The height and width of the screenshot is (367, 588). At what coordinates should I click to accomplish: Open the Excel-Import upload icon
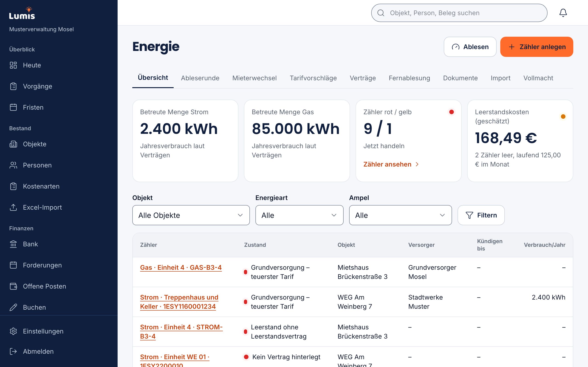coord(13,207)
